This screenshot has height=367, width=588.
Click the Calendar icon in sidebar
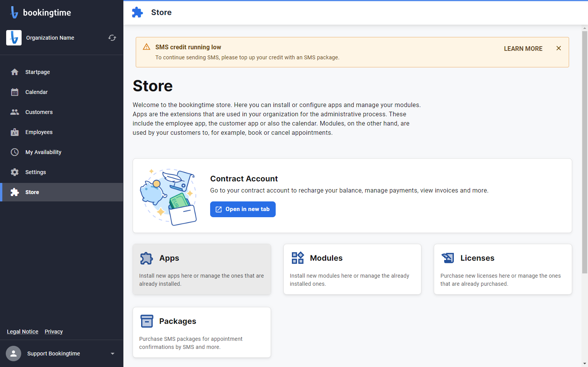tap(15, 92)
